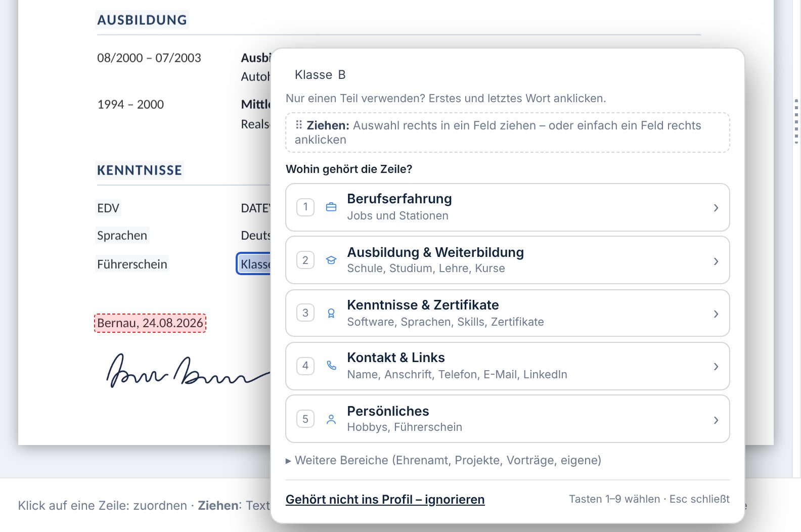Assign the line to Kontakt & Links
Screen dimensions: 801x532
point(508,366)
